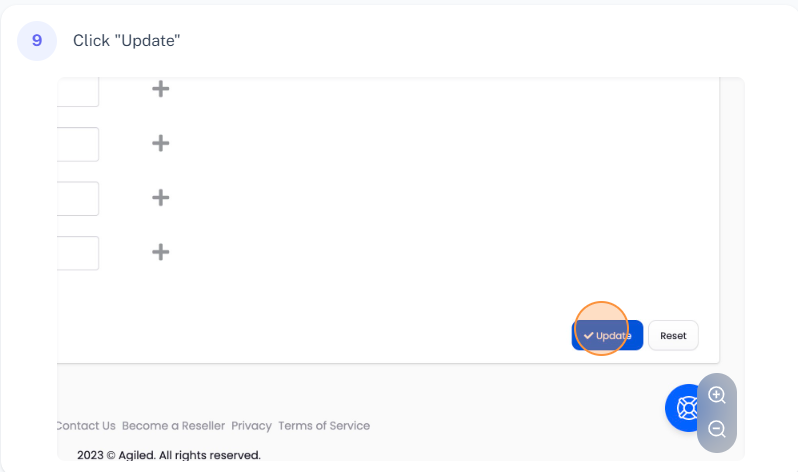Click the first input field

click(x=78, y=90)
